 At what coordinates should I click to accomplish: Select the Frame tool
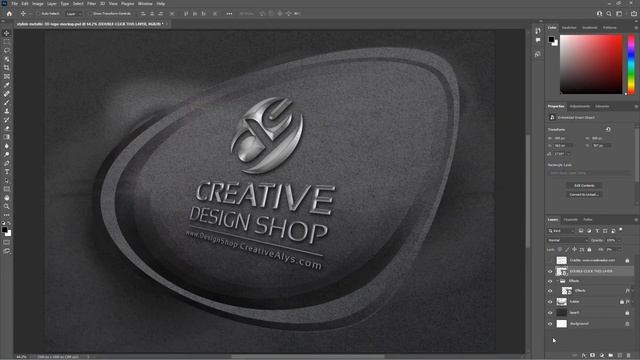[x=7, y=76]
